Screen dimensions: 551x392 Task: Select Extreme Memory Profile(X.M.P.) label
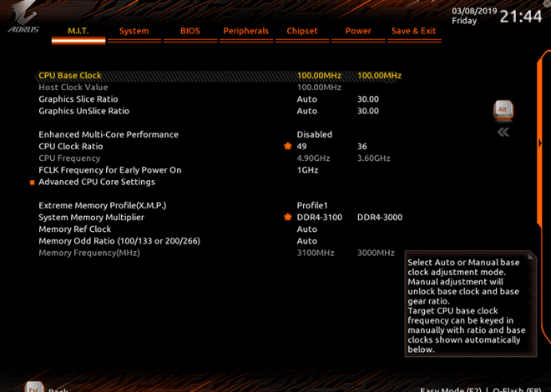point(102,205)
